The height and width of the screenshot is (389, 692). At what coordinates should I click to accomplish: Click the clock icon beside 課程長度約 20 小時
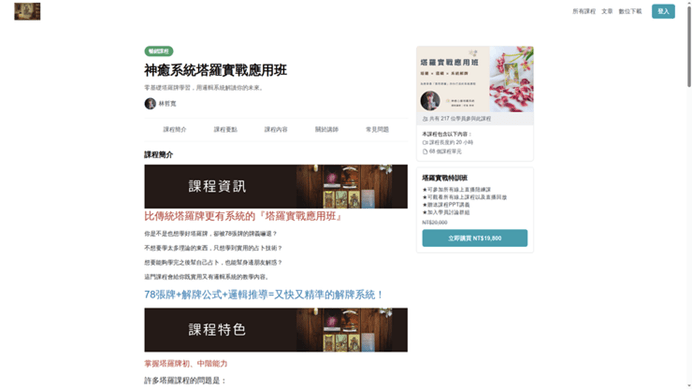pyautogui.click(x=425, y=143)
